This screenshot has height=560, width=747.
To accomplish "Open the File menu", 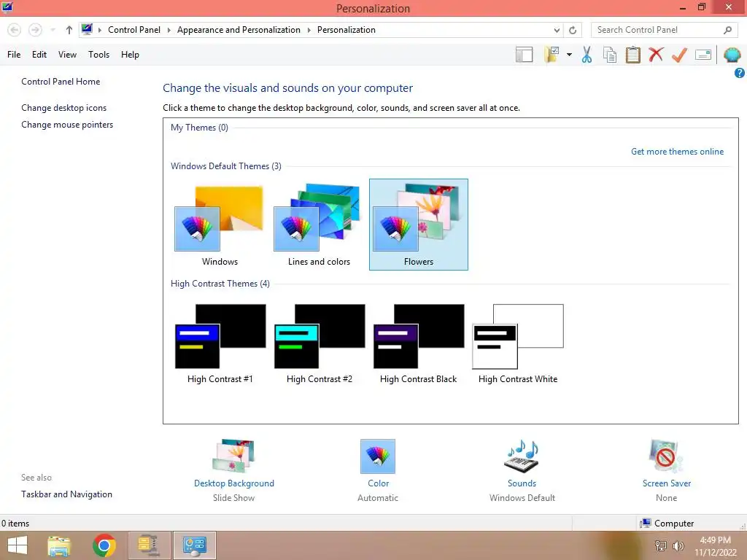I will click(14, 55).
